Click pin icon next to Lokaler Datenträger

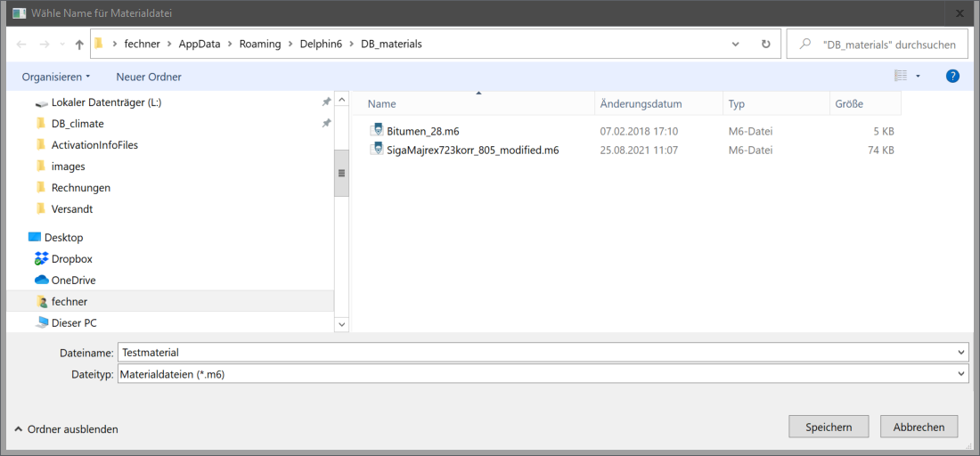[325, 102]
